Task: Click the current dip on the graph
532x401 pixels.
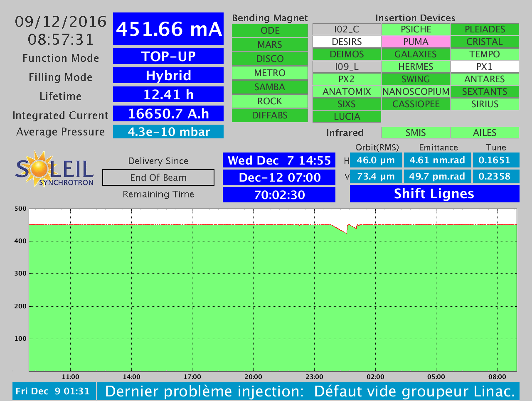Action: pos(346,229)
